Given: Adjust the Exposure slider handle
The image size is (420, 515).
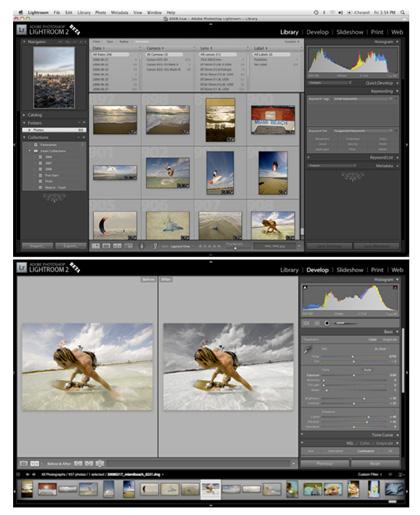Looking at the screenshot, I should point(354,375).
